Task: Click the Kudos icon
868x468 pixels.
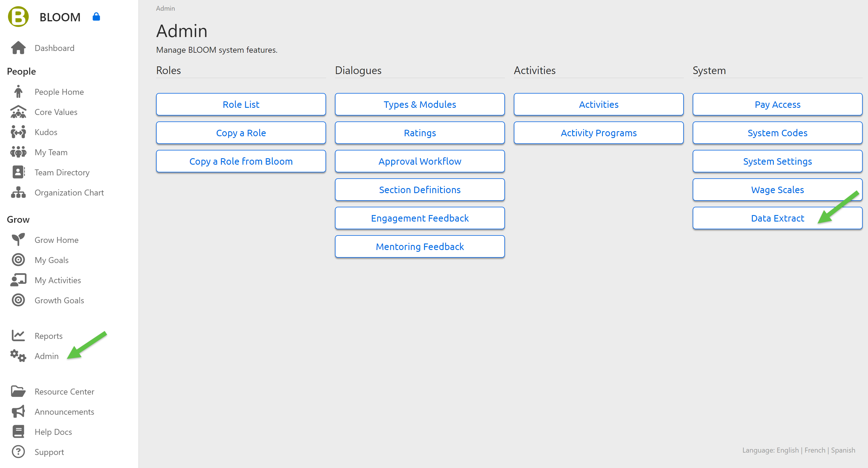Action: click(x=18, y=132)
